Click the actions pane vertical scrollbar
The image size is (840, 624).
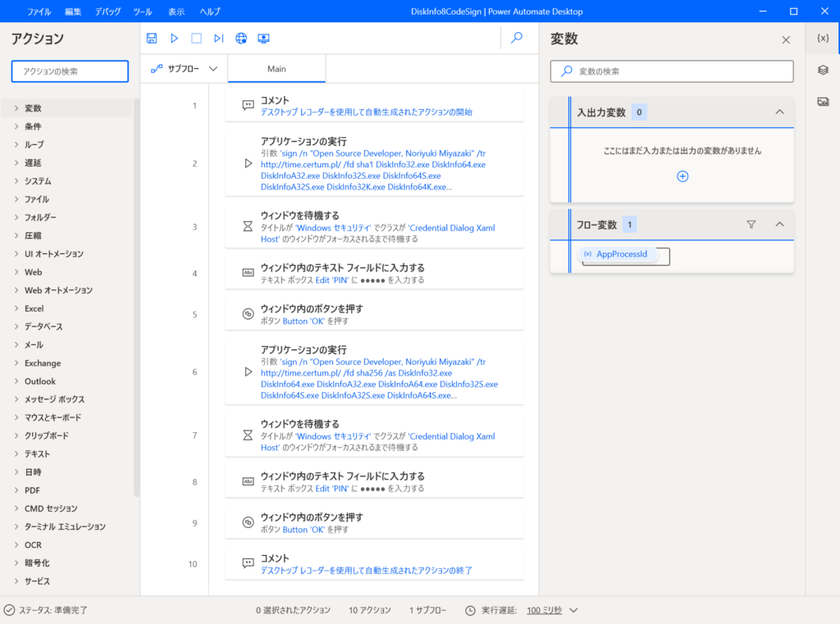(137, 298)
